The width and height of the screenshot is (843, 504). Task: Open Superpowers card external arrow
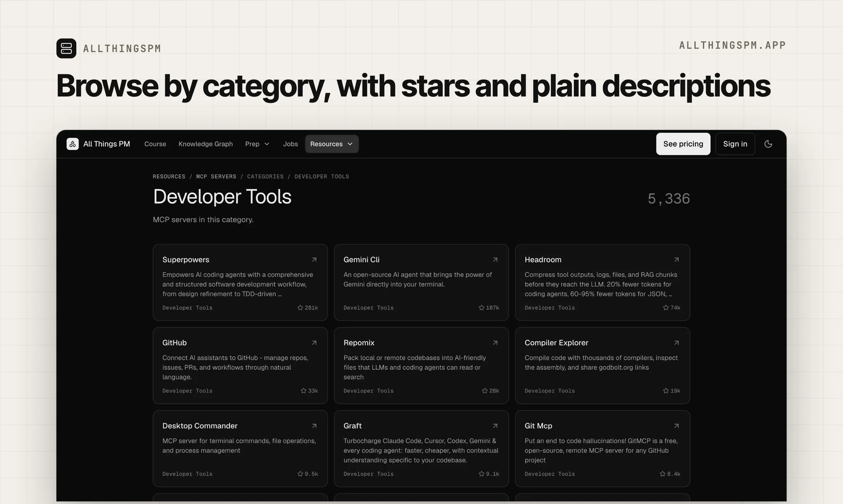(314, 260)
